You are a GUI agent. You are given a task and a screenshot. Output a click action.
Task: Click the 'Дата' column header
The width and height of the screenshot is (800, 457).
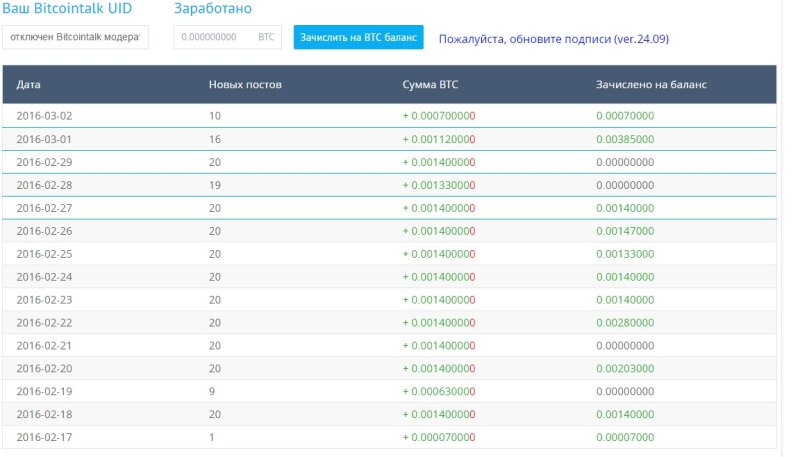29,84
